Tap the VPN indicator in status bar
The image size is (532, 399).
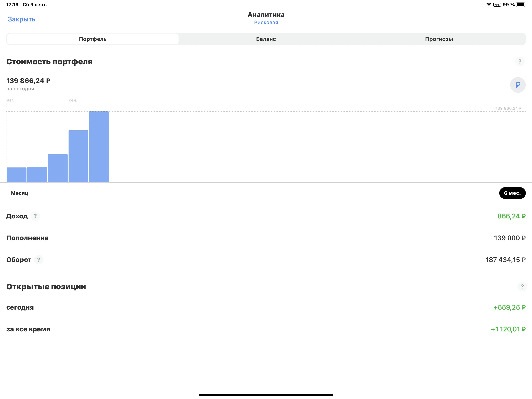pyautogui.click(x=497, y=4)
